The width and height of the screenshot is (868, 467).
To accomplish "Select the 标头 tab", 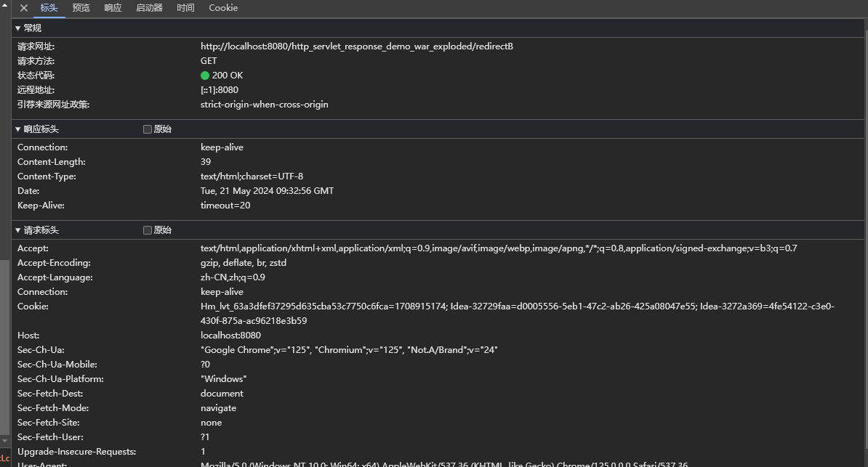I will click(49, 8).
